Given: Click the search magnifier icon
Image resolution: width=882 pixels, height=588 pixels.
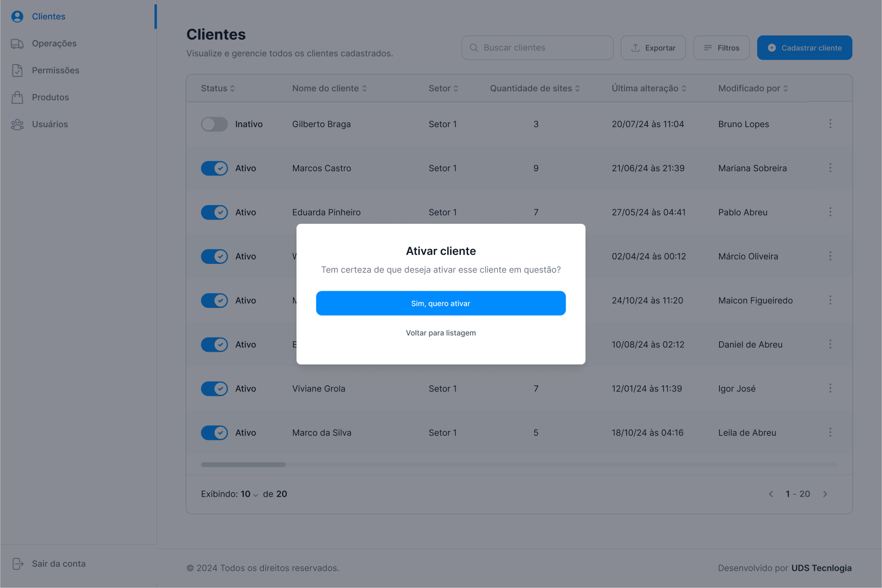Looking at the screenshot, I should pos(474,48).
